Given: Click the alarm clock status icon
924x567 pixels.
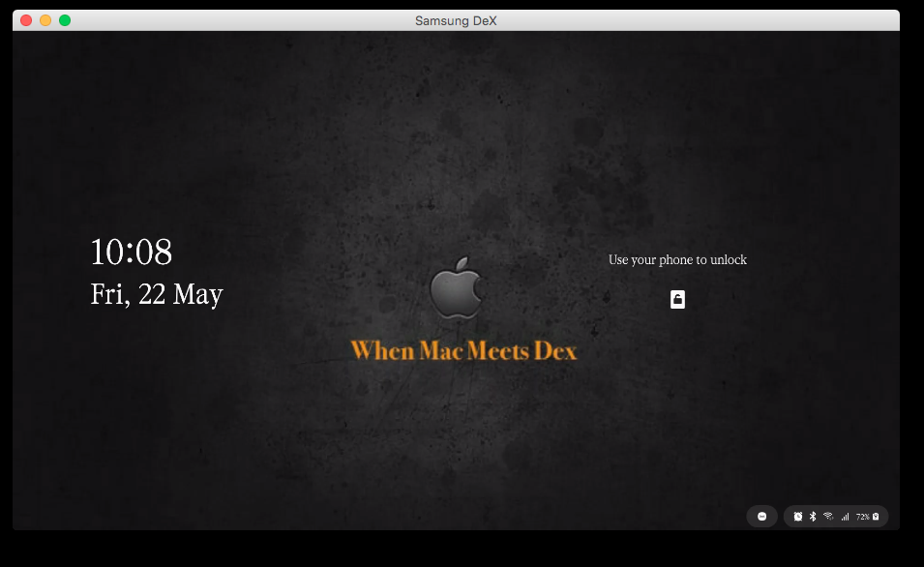Looking at the screenshot, I should coord(798,517).
